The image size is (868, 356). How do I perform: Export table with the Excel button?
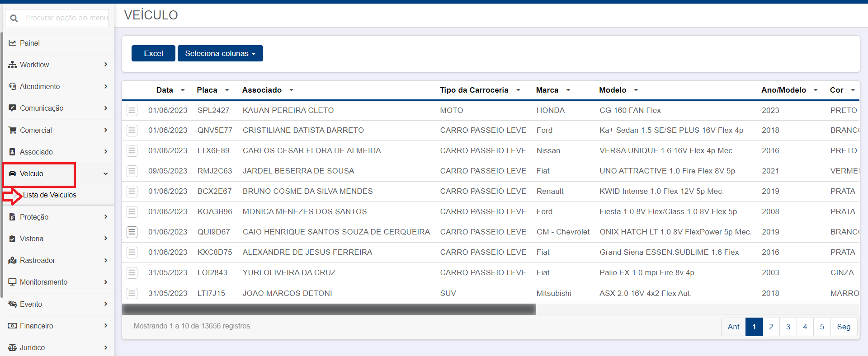click(x=153, y=53)
